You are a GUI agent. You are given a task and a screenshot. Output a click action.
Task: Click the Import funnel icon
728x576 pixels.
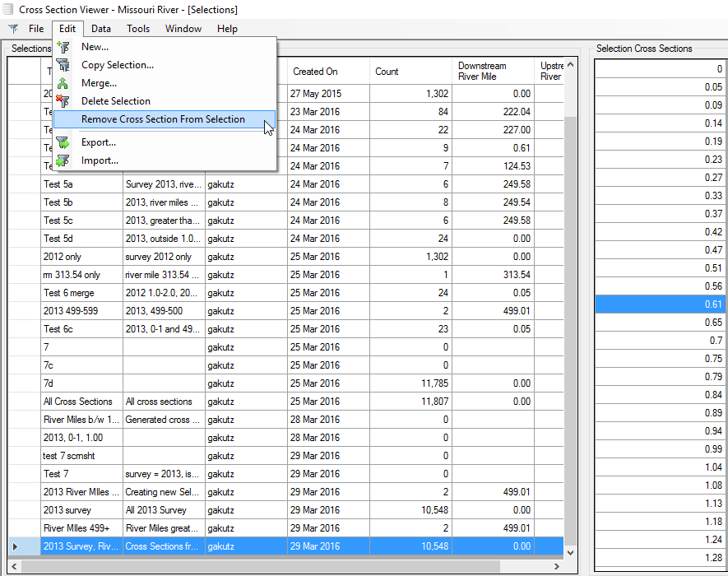coord(63,160)
